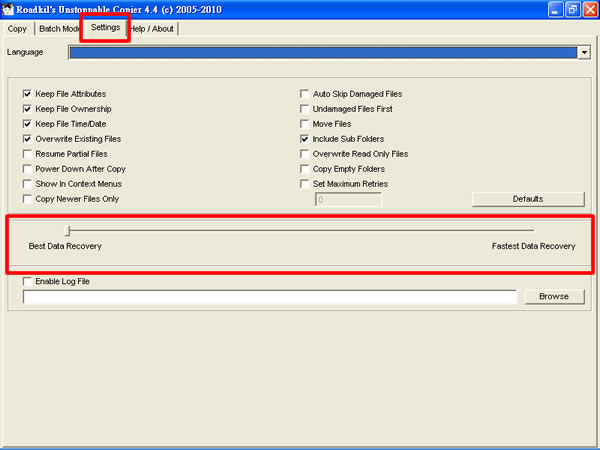This screenshot has height=450, width=600.
Task: Open the Help / About tab
Action: click(x=152, y=29)
